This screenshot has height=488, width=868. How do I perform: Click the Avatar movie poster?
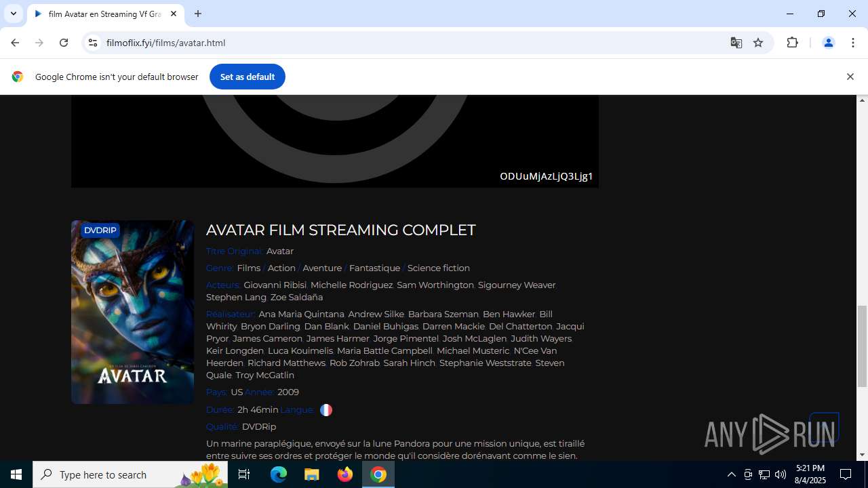(132, 312)
